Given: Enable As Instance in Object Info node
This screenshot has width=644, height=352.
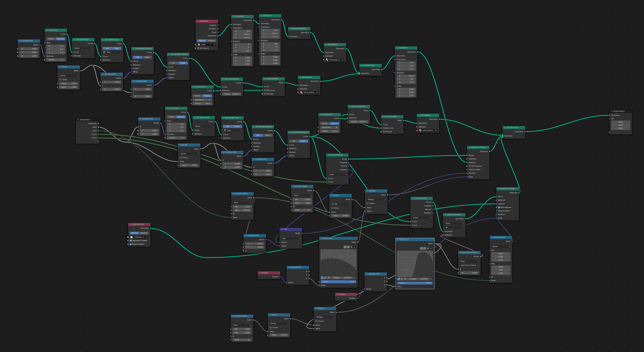Looking at the screenshot, I should tap(198, 48).
